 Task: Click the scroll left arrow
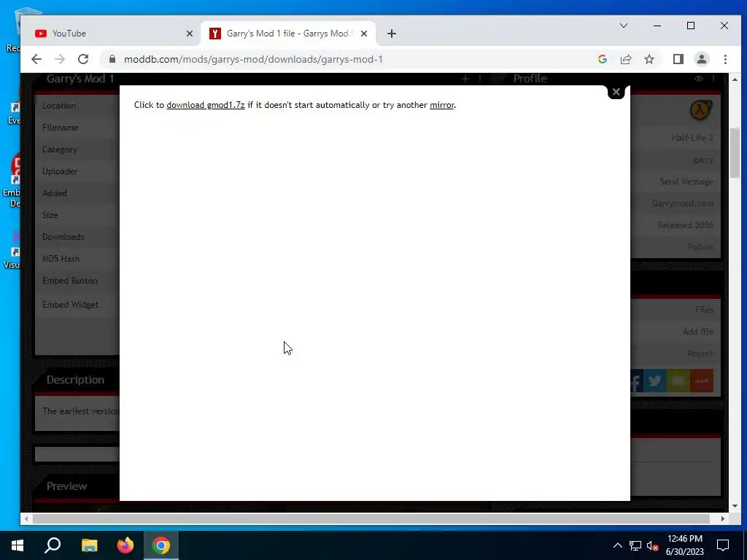coord(26,518)
